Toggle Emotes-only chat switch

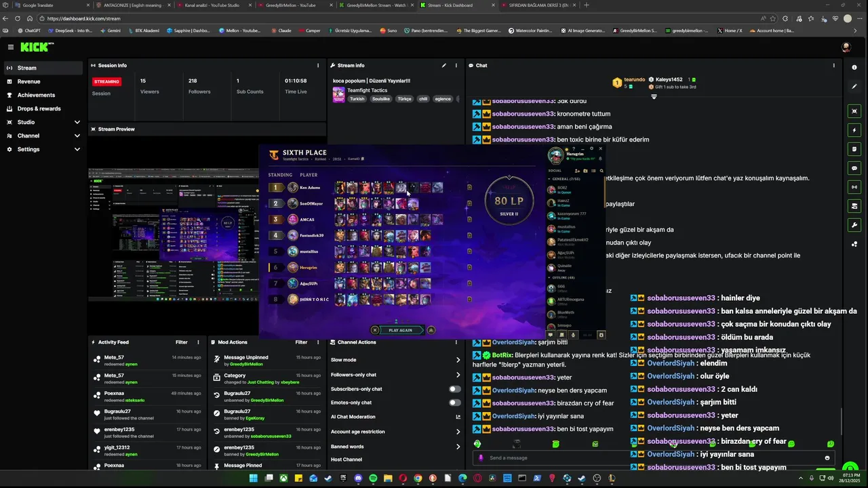454,403
